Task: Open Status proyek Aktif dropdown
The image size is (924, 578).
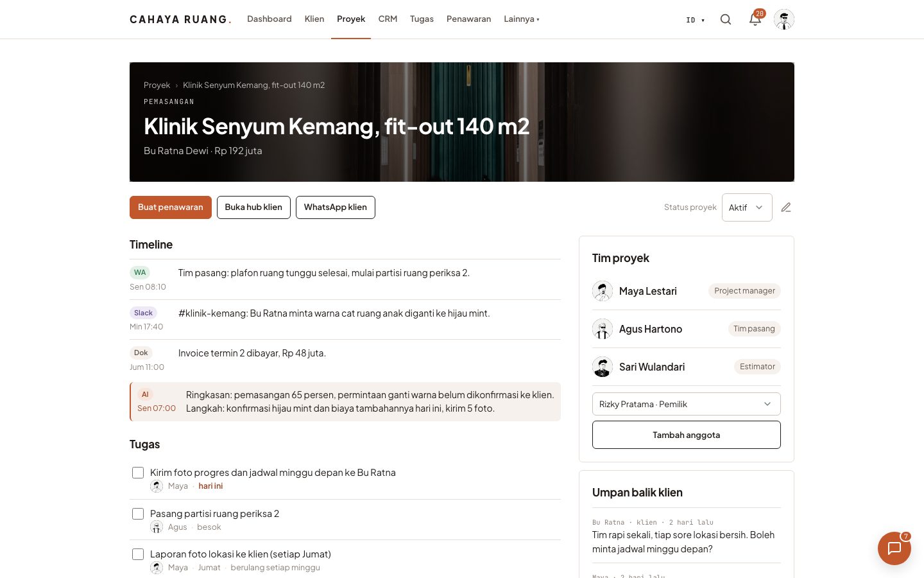Action: point(747,207)
